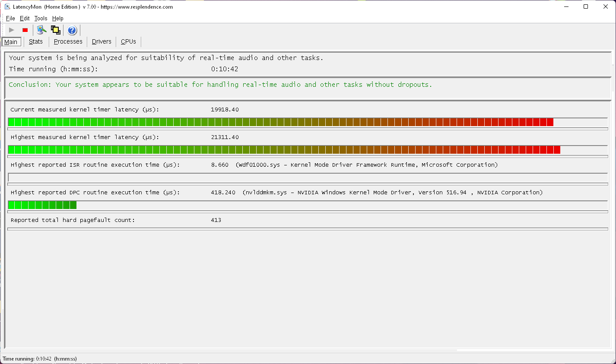The width and height of the screenshot is (616, 364).
Task: Click the ISR value 8.660
Action: tap(220, 165)
